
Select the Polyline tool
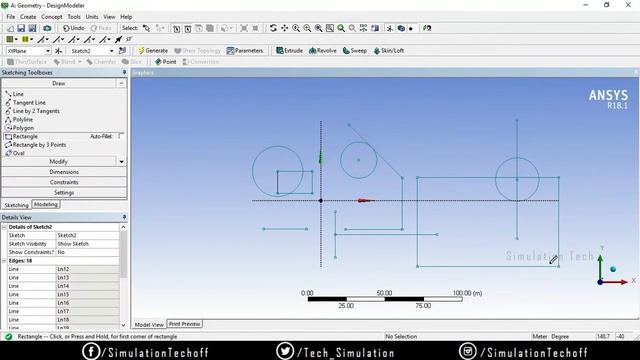(19, 120)
